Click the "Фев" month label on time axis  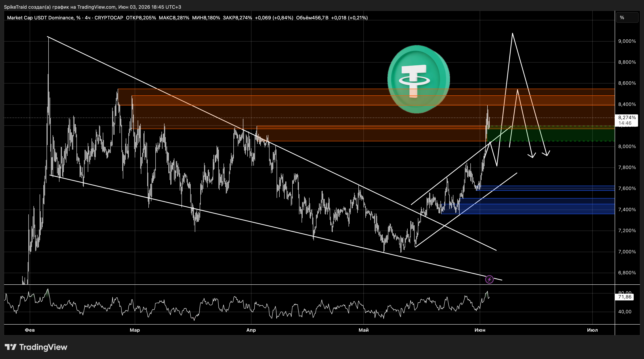tap(30, 330)
